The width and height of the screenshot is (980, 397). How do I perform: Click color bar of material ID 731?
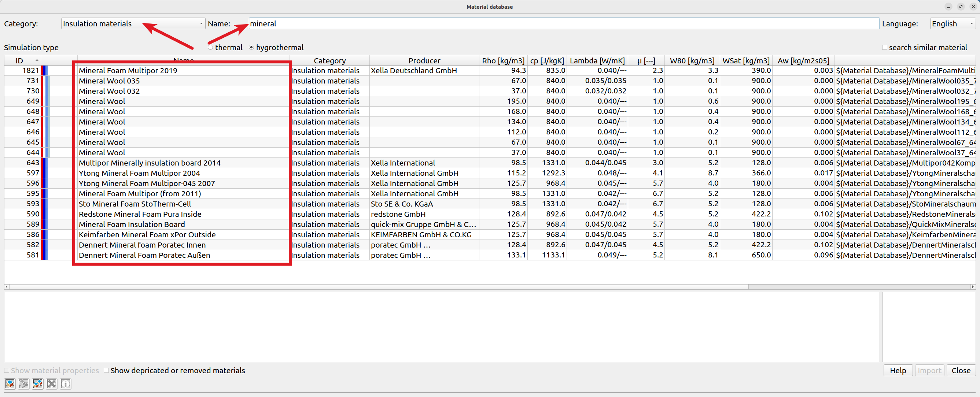click(x=46, y=81)
